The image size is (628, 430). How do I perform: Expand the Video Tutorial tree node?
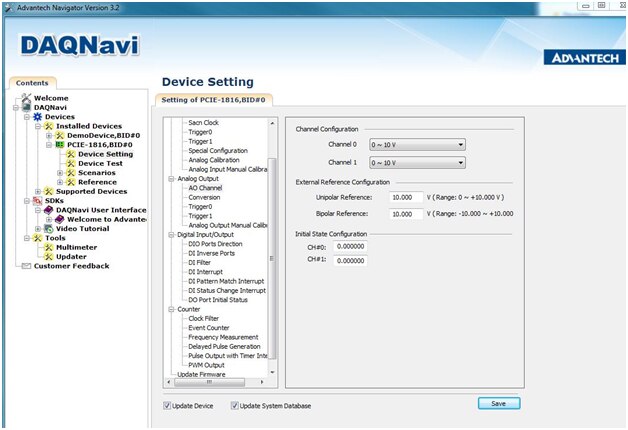click(x=38, y=229)
